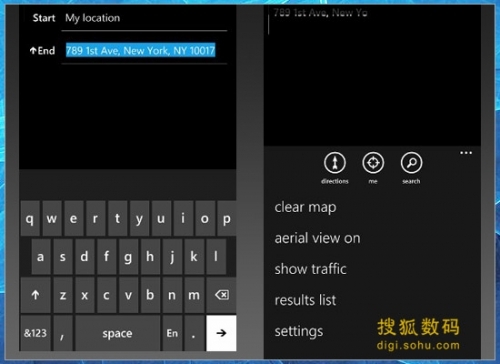Tap the h key

tap(150, 257)
